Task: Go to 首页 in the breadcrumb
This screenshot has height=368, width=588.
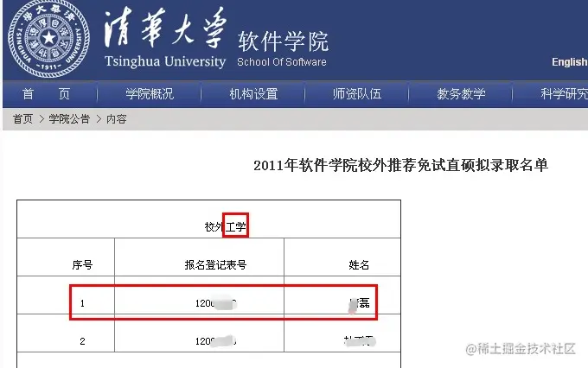Action: [x=22, y=119]
